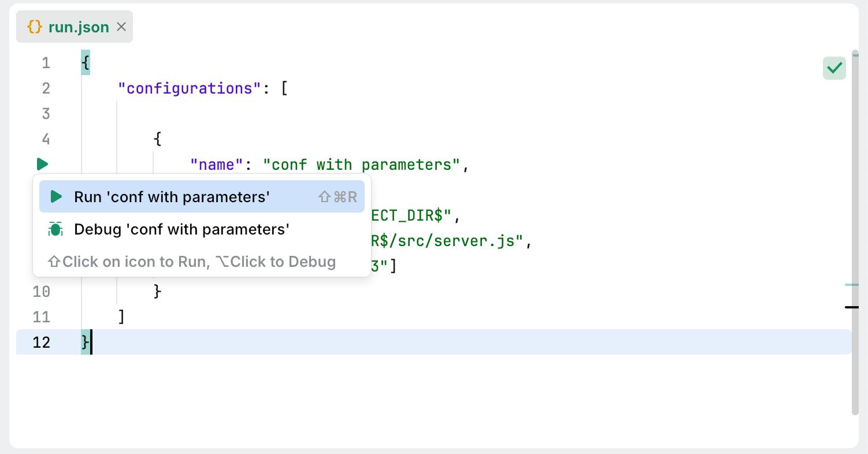868x454 pixels.
Task: Click the green checkmark inspection indicator
Action: coord(834,68)
